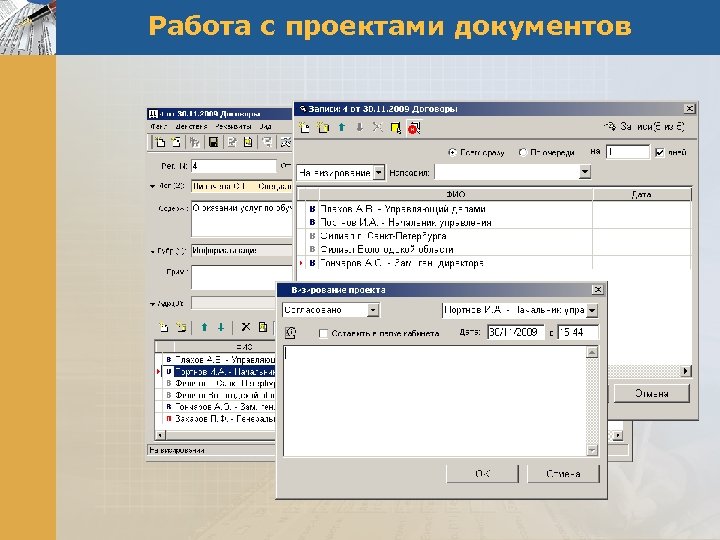
Task: Select Филиал г. Санкт-Петербурга row
Action: tap(494, 236)
